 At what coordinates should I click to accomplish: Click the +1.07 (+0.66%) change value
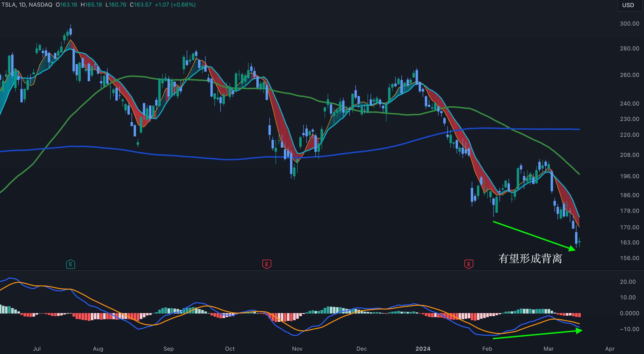175,5
